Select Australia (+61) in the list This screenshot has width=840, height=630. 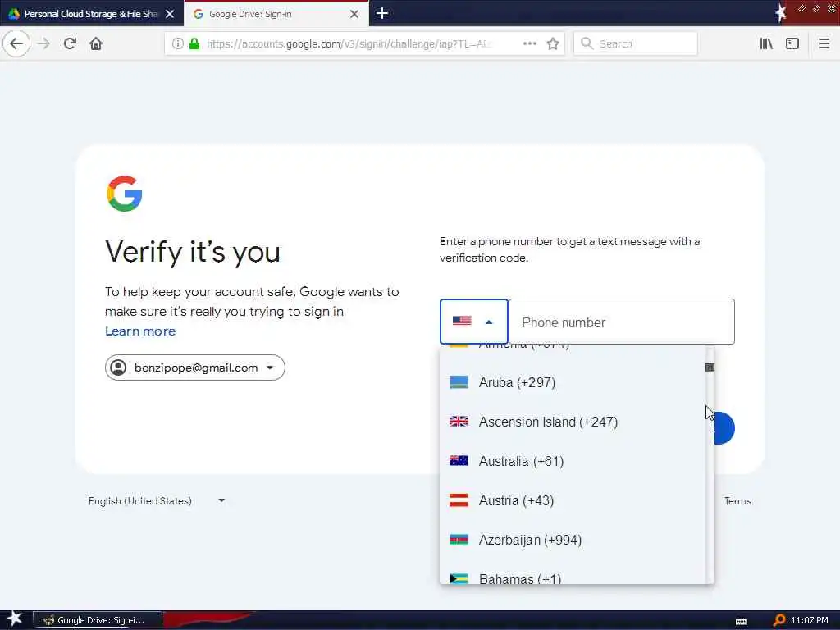(573, 461)
